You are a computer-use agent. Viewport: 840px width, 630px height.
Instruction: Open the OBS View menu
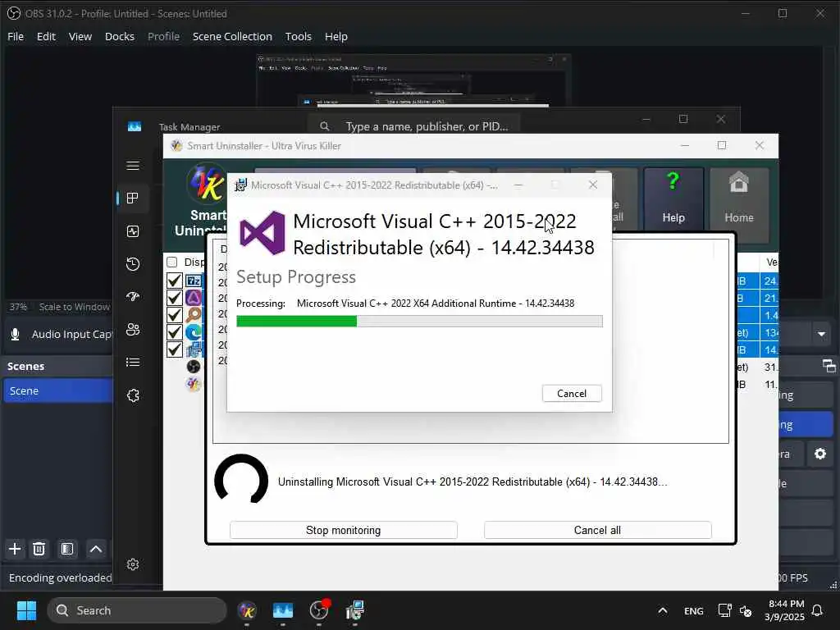tap(80, 36)
